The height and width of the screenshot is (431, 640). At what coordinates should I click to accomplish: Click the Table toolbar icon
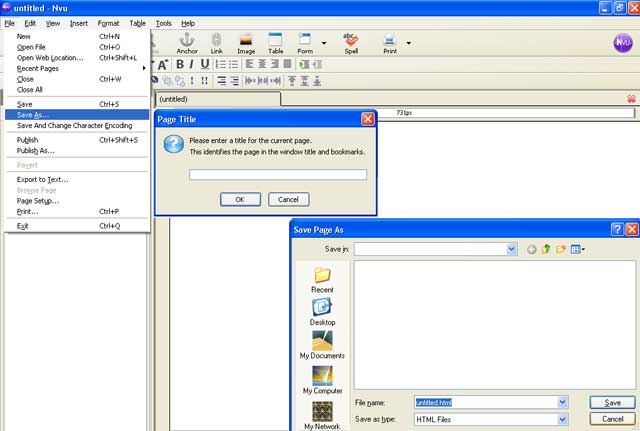coord(276,43)
